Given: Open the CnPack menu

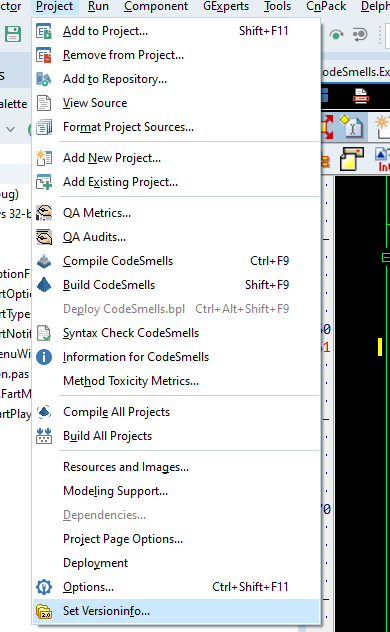Looking at the screenshot, I should (x=326, y=6).
